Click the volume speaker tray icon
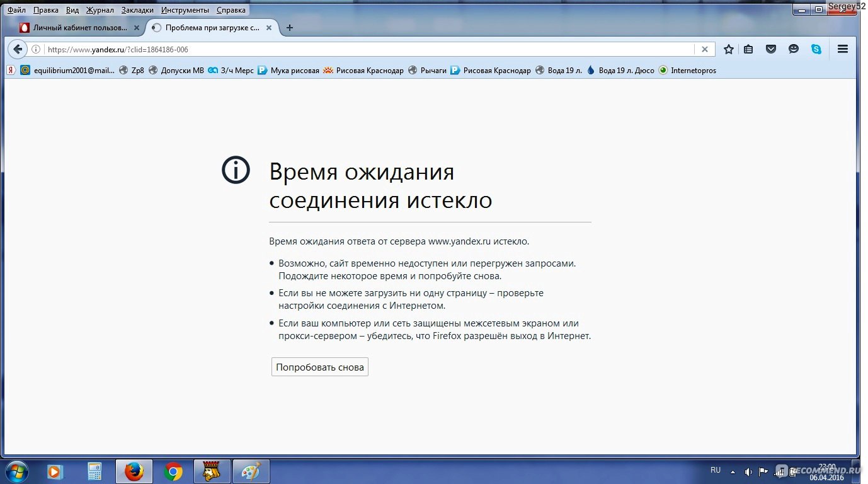Image resolution: width=868 pixels, height=484 pixels. tap(748, 471)
